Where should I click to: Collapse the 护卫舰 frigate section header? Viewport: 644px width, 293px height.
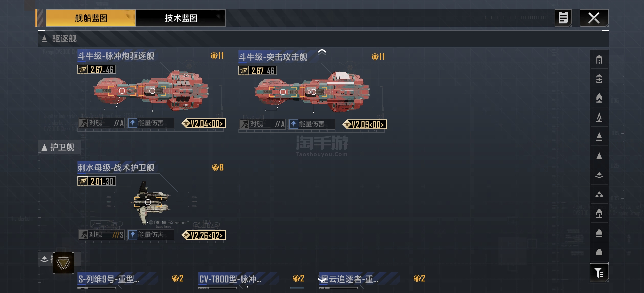pyautogui.click(x=59, y=147)
